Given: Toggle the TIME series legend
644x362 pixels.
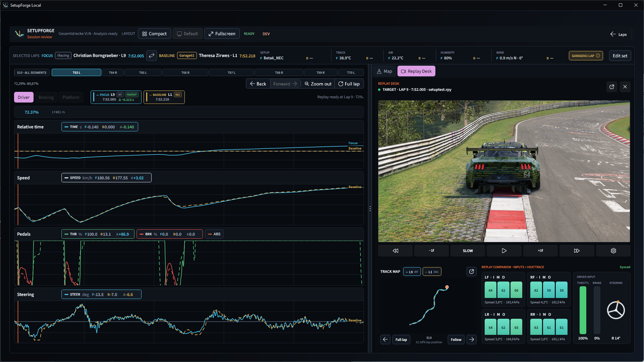Looking at the screenshot, I should 100,127.
